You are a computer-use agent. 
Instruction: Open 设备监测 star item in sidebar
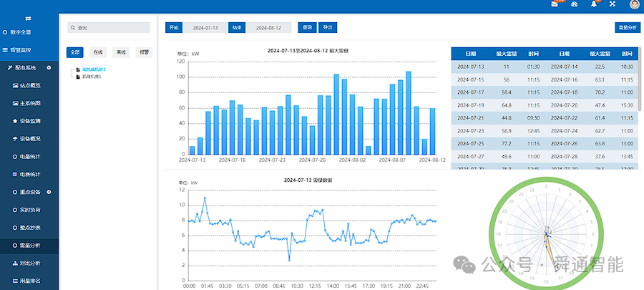(29, 121)
